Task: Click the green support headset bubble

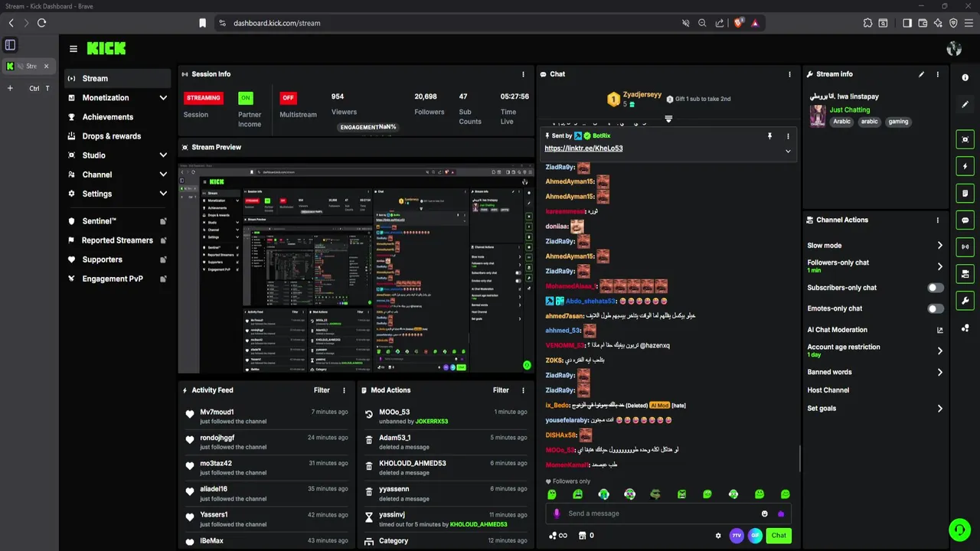Action: point(959,530)
